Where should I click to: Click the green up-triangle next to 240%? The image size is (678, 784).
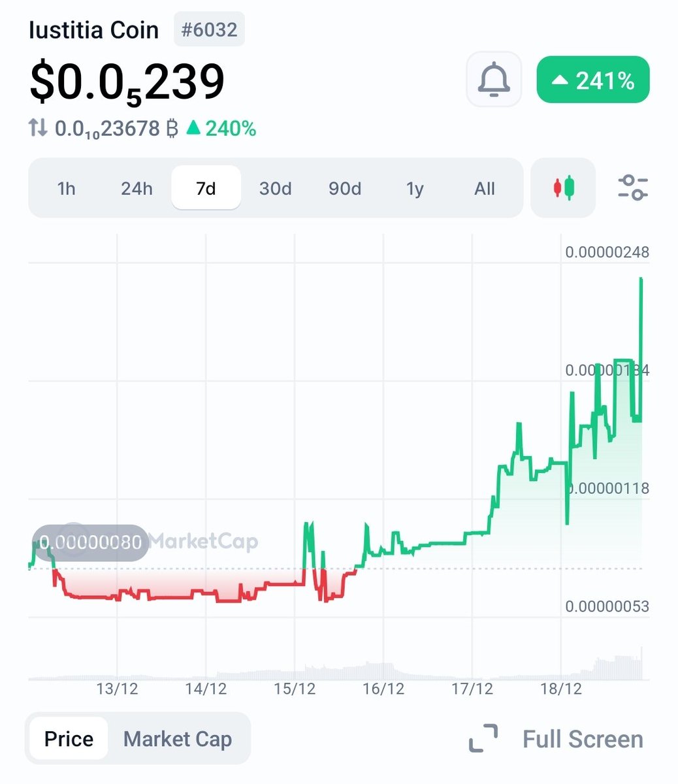tap(193, 128)
